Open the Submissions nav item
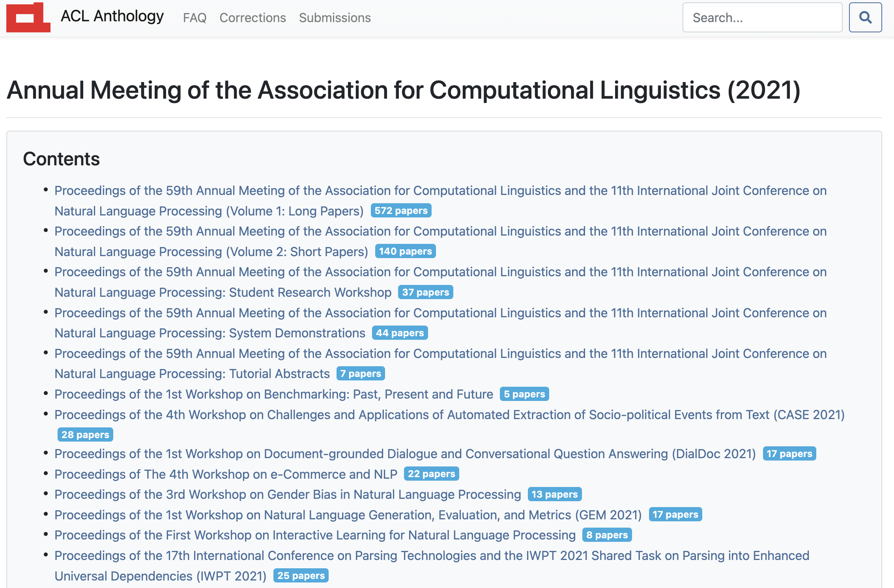 [335, 18]
